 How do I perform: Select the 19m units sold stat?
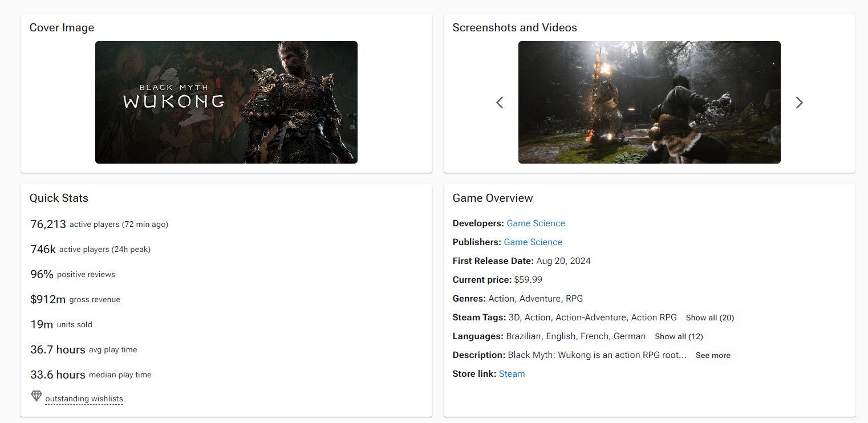(61, 324)
